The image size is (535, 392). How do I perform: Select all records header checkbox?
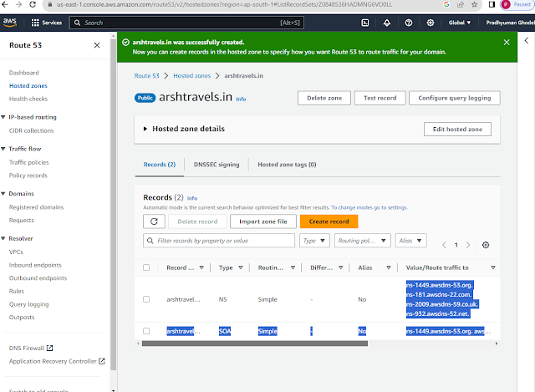pyautogui.click(x=146, y=267)
